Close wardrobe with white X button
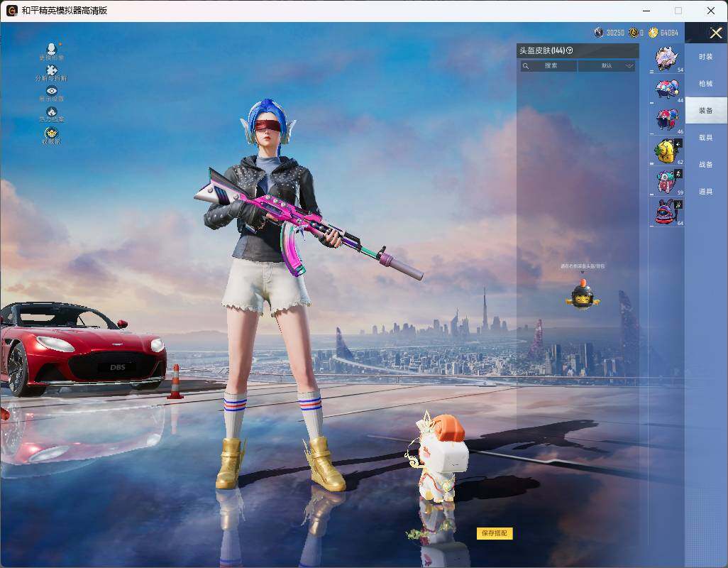 coord(715,33)
